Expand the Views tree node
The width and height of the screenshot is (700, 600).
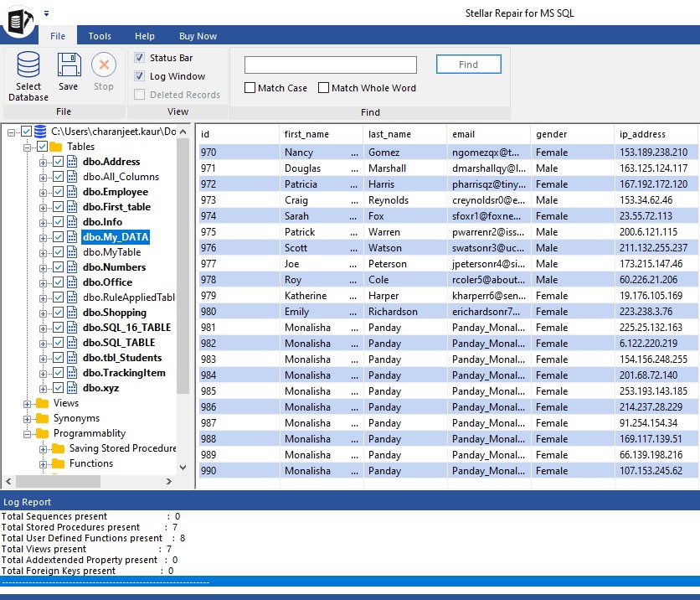click(28, 403)
